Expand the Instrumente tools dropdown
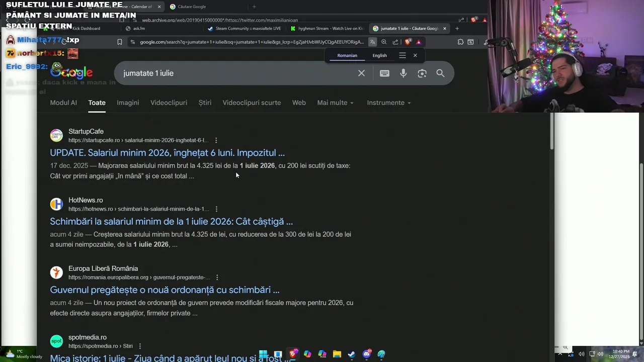Screen dimensions: 644x362 point(389,103)
